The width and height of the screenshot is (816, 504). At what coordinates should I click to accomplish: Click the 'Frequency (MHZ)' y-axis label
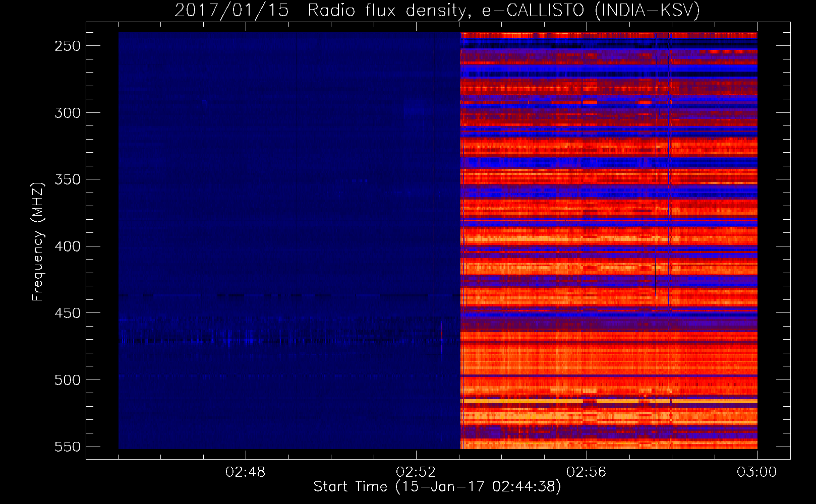coord(37,241)
